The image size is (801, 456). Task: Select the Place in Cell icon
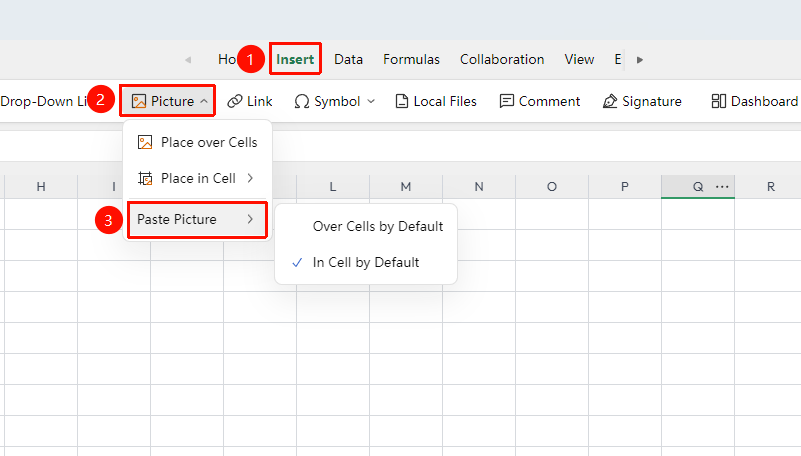145,178
